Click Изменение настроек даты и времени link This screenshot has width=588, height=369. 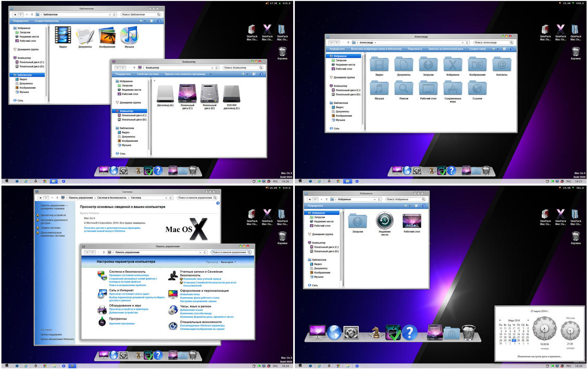(539, 356)
